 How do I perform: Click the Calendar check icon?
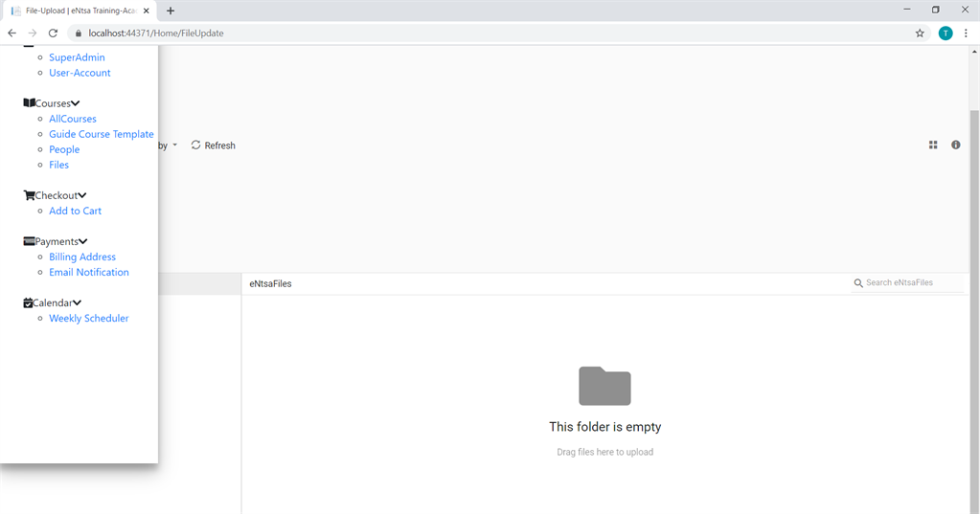click(28, 302)
